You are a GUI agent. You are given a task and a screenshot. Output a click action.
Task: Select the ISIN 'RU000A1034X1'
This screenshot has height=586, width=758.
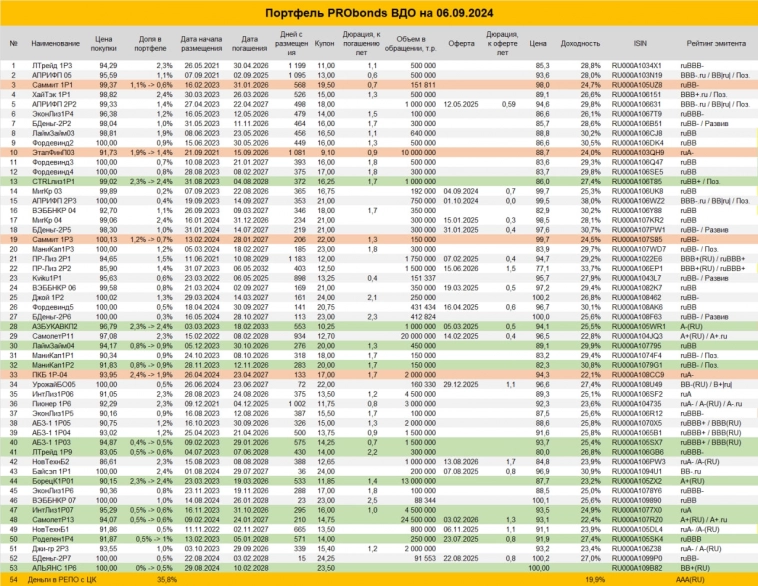636,65
